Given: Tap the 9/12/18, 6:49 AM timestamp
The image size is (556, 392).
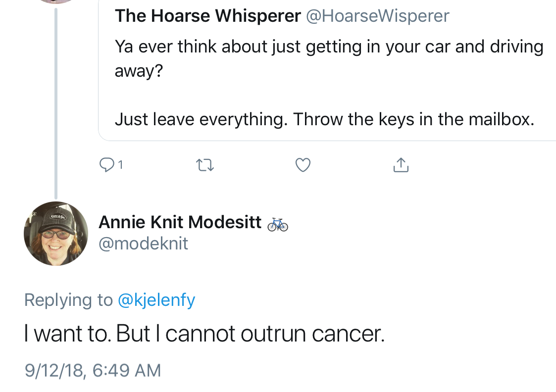Looking at the screenshot, I should pos(93,370).
